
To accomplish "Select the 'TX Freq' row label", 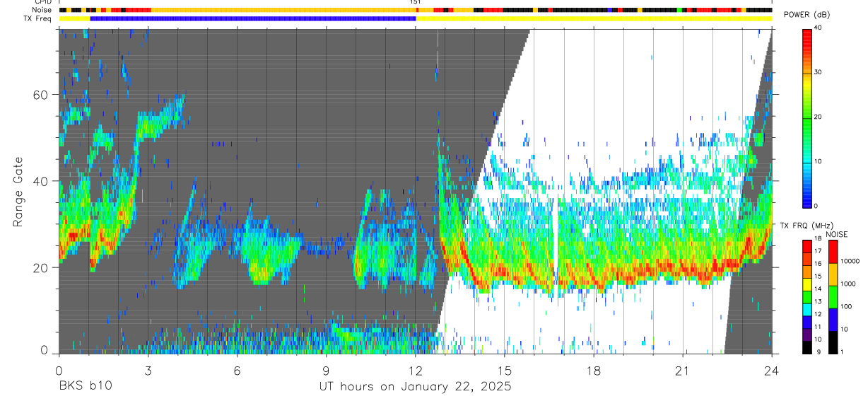I will [39, 18].
